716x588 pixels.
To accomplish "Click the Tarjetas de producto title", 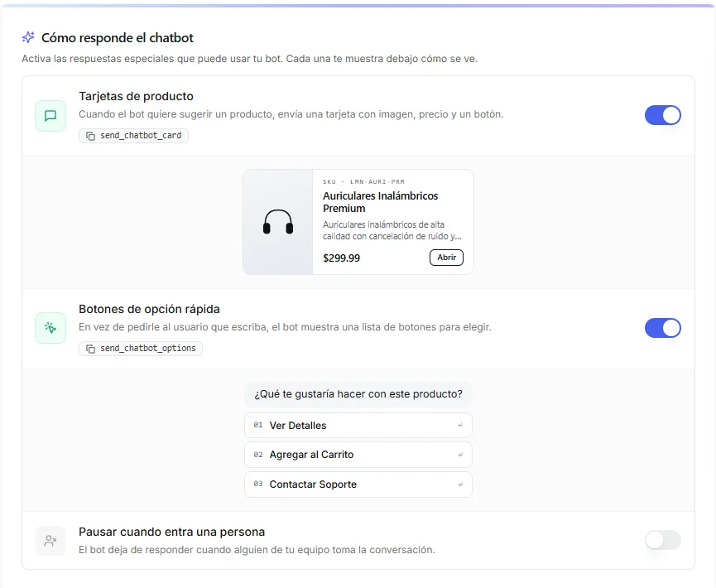I will (x=136, y=96).
